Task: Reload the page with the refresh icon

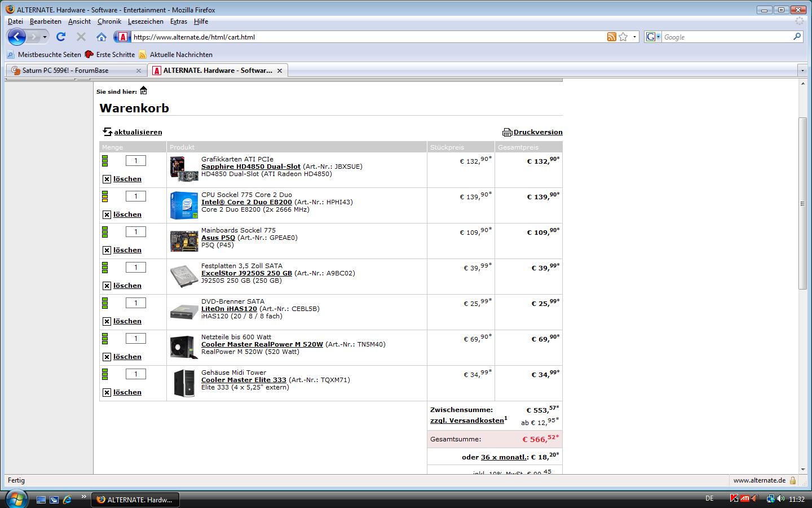Action: pos(61,37)
